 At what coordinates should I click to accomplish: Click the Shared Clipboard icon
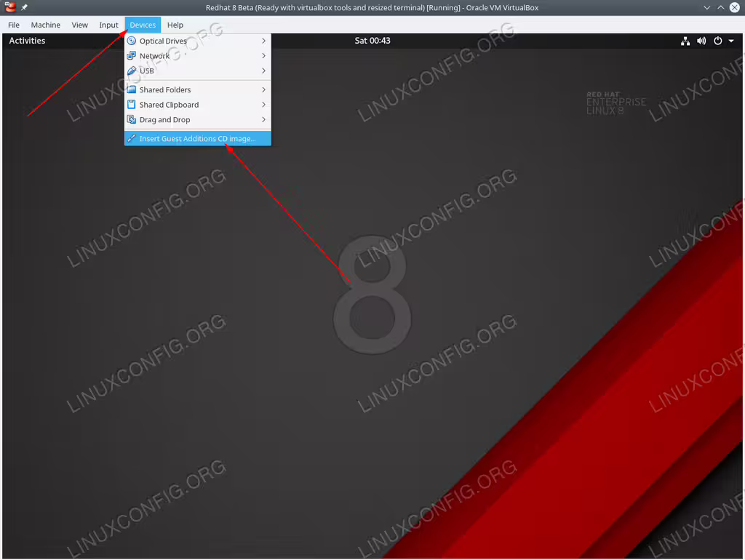click(132, 105)
